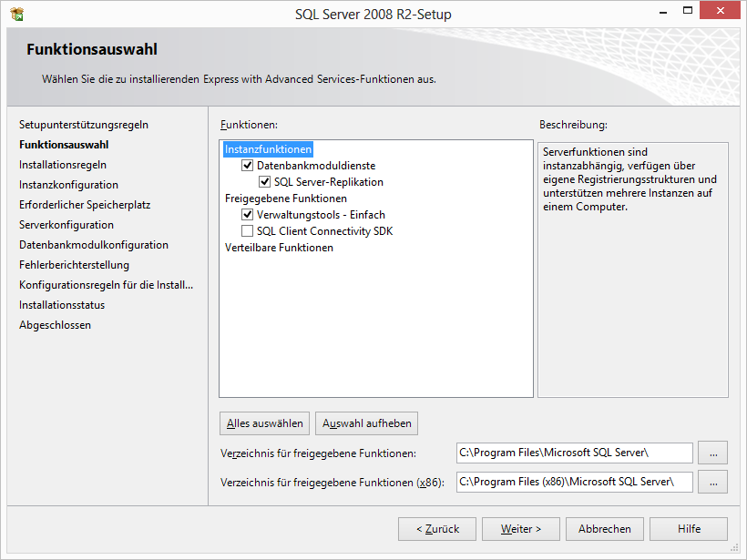Click the Alles auswählen button
This screenshot has width=747, height=560.
(x=264, y=423)
